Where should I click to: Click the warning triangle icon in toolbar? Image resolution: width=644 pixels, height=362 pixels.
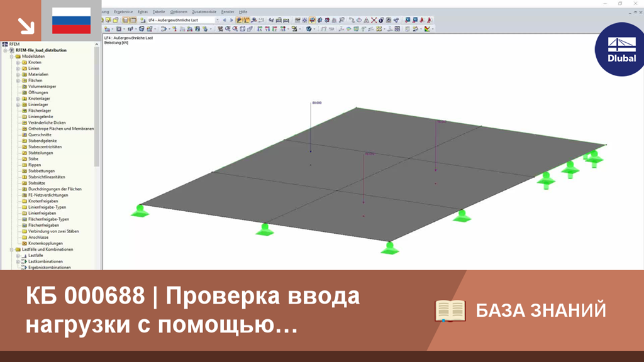[367, 20]
